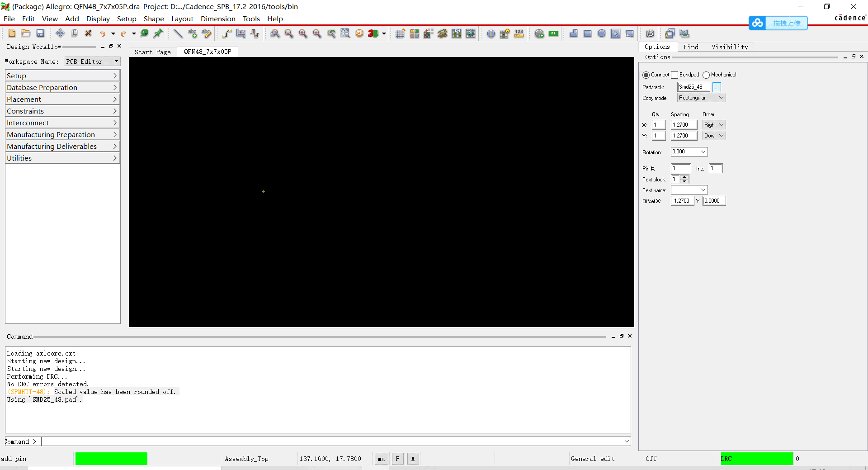
Task: Click the camera snapshot icon
Action: (x=650, y=33)
